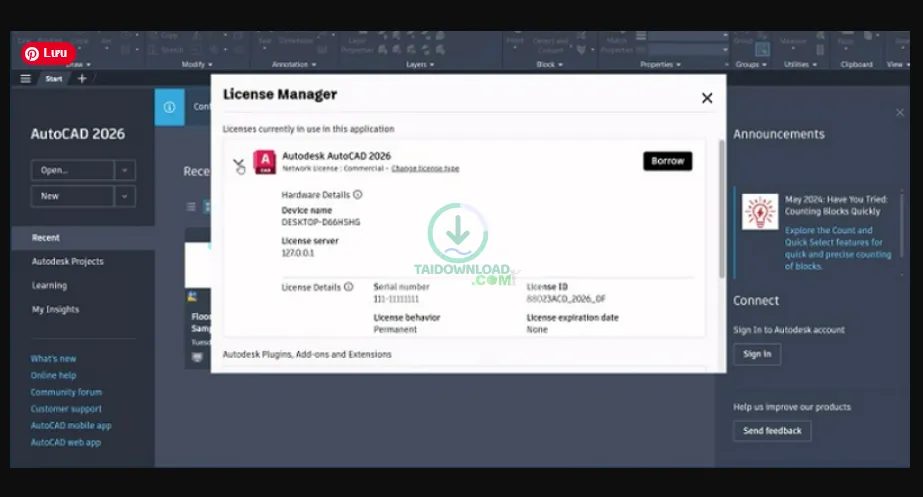Click the blue info notification icon
The height and width of the screenshot is (497, 923).
[170, 107]
